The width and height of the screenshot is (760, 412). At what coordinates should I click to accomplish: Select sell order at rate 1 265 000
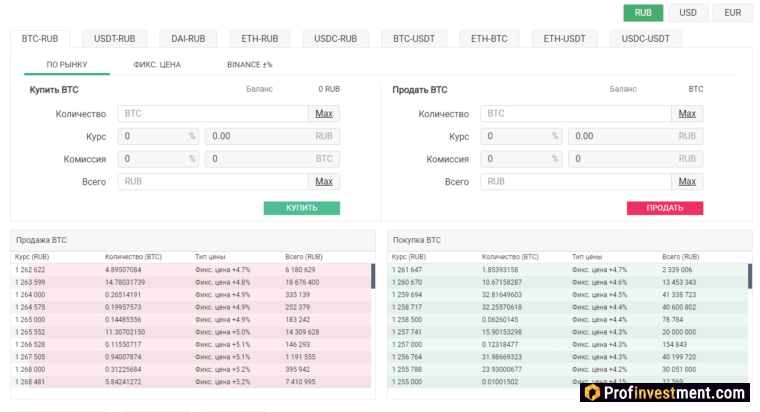tap(191, 320)
